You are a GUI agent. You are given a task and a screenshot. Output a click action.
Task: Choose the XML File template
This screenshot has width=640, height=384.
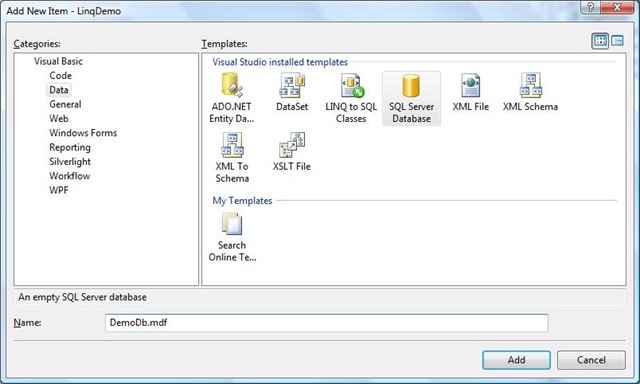click(470, 92)
